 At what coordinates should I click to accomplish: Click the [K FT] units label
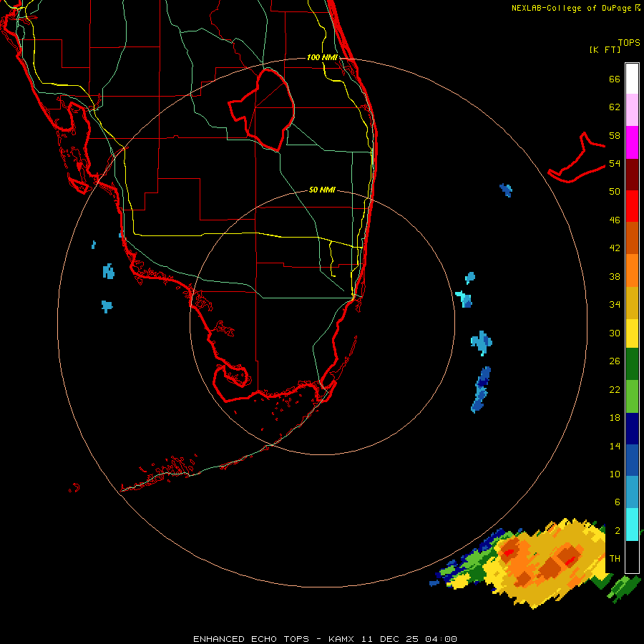tap(605, 49)
